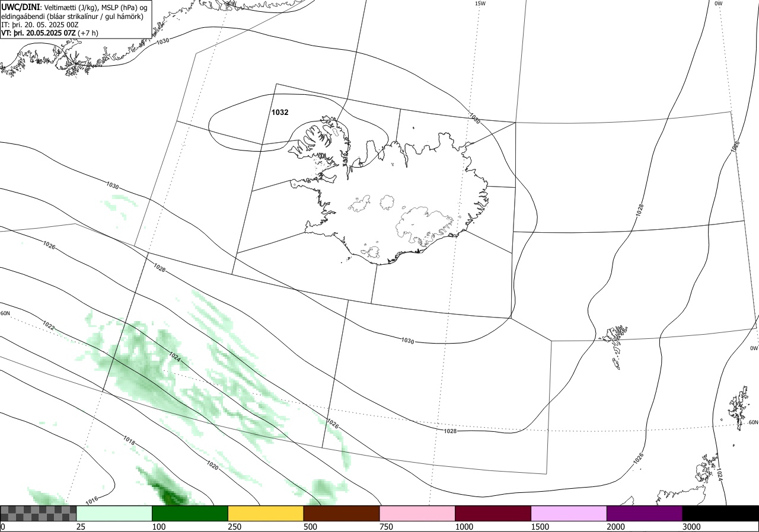The width and height of the screenshot is (759, 532).
Task: Select the eldingaábendi legend description line
Action: pyautogui.click(x=72, y=16)
